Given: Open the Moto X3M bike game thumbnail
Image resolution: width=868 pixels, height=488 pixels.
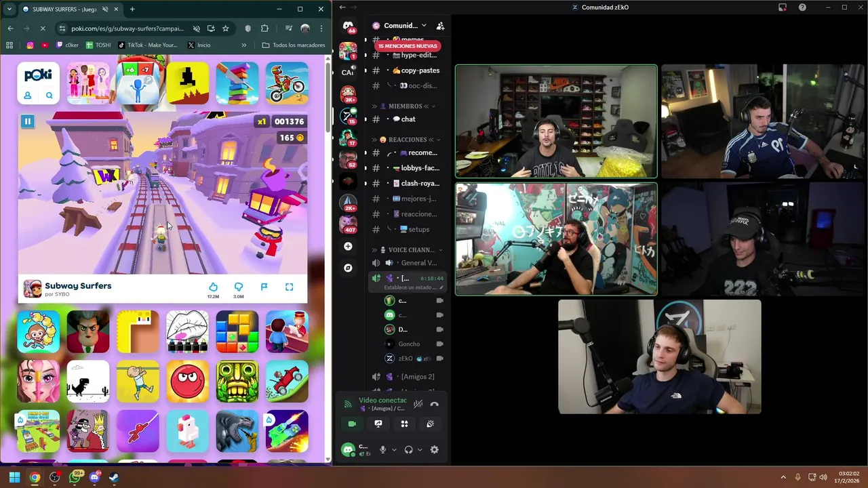Looking at the screenshot, I should coord(287,83).
